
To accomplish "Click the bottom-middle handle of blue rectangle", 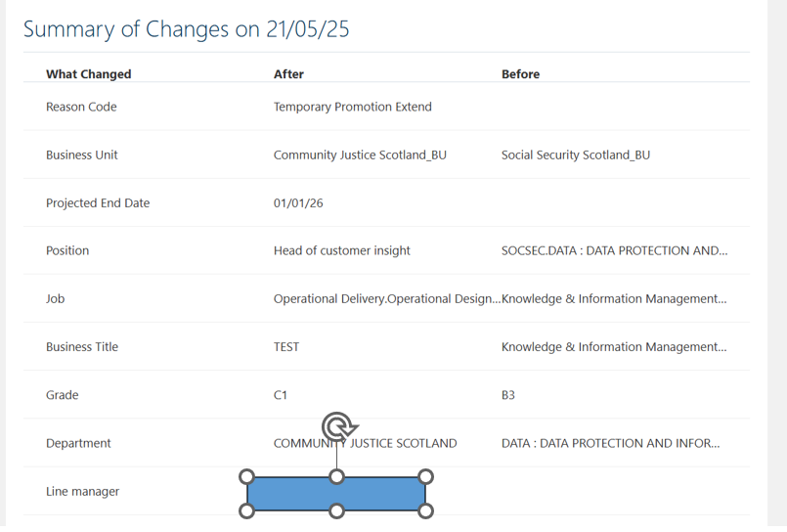I will click(x=336, y=510).
